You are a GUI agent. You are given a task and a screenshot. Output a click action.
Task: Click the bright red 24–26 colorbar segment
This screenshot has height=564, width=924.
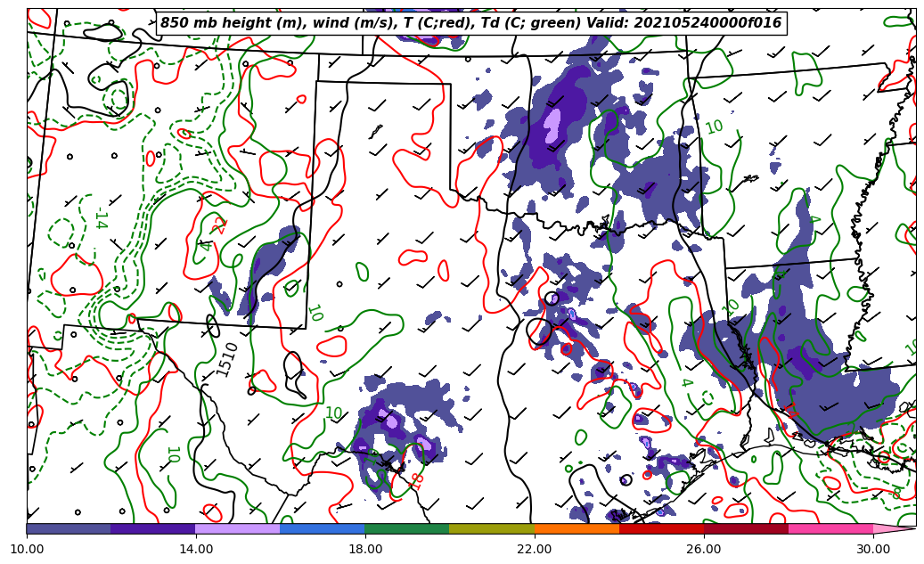coord(661,528)
